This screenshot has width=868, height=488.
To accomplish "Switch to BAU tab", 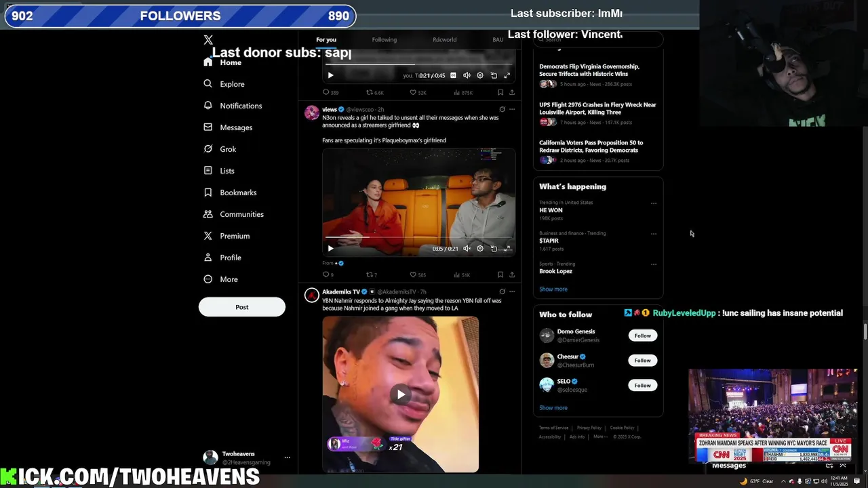I will [x=498, y=39].
